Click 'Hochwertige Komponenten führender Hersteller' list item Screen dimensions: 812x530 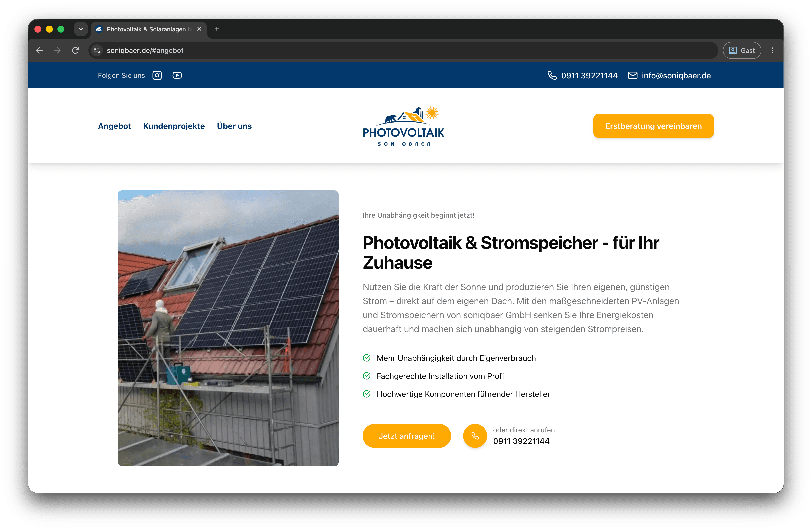tap(463, 394)
